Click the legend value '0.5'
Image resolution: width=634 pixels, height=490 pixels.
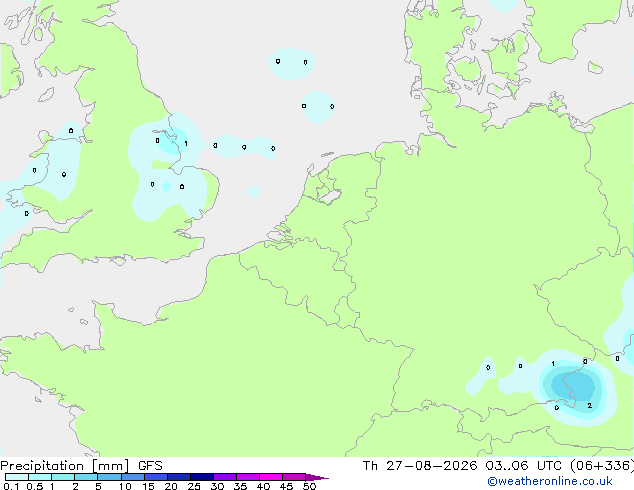click(35, 486)
